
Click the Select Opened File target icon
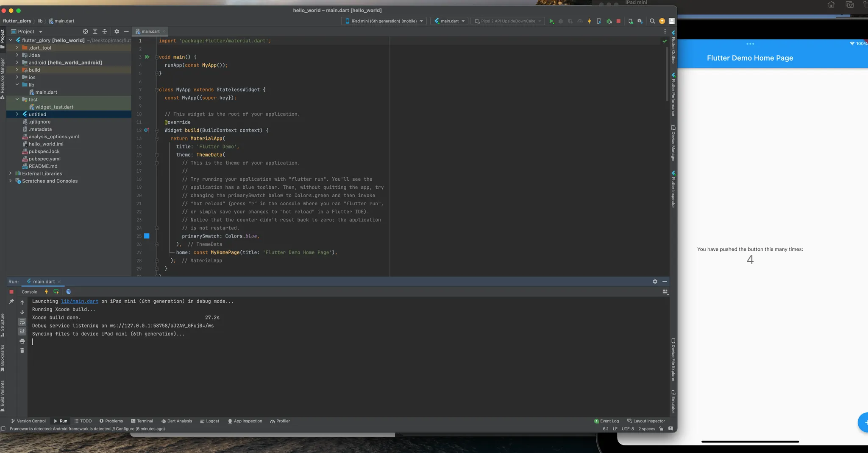85,31
